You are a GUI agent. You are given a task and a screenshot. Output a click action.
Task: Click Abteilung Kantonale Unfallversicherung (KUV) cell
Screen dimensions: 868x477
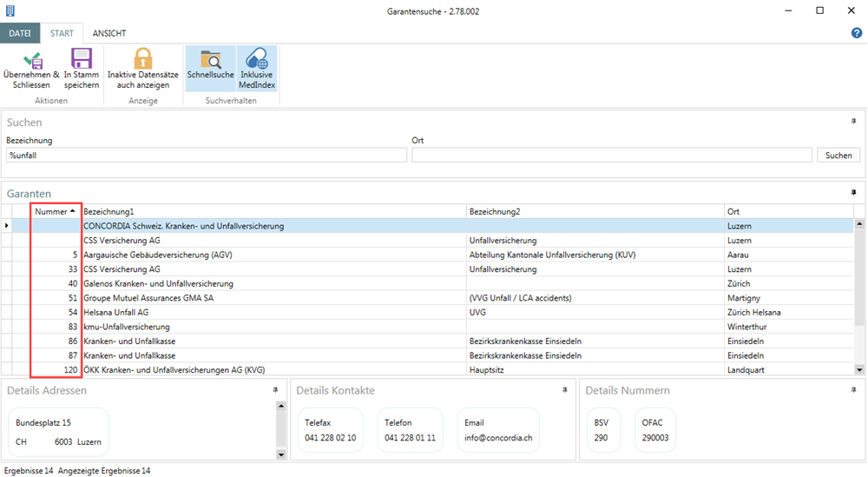tap(595, 255)
